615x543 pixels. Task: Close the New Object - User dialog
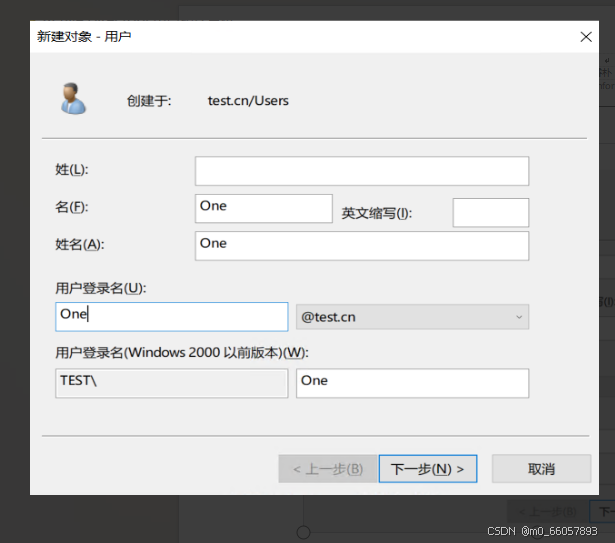pos(586,37)
